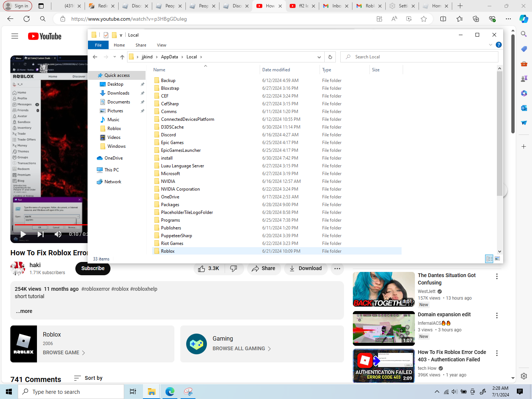The width and height of the screenshot is (532, 399).
Task: Switch Explorer to large icons view
Action: (497, 259)
